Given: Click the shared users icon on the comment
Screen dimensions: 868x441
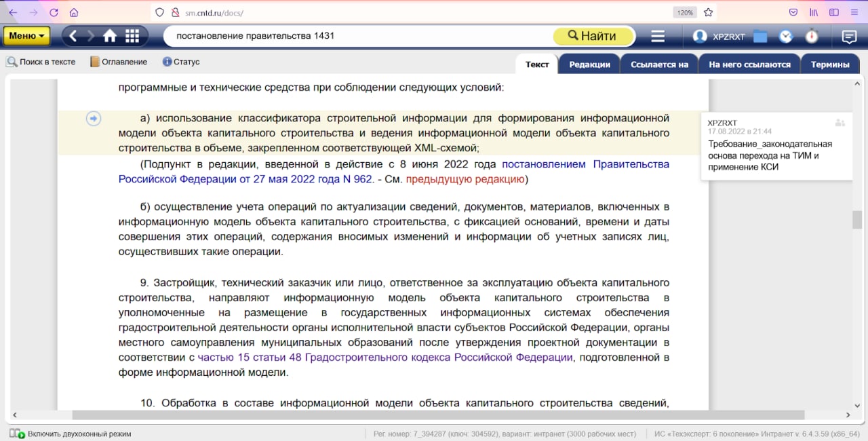Looking at the screenshot, I should (x=840, y=123).
